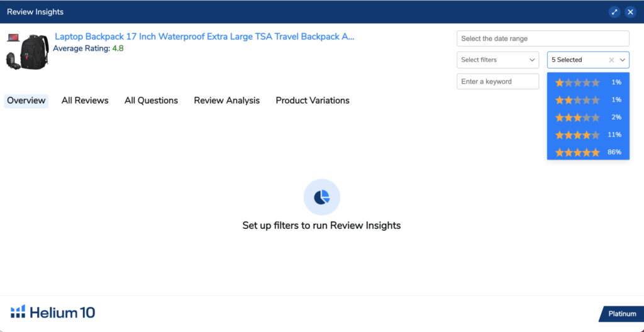
Task: Toggle the 2-star rating option
Action: tap(588, 100)
